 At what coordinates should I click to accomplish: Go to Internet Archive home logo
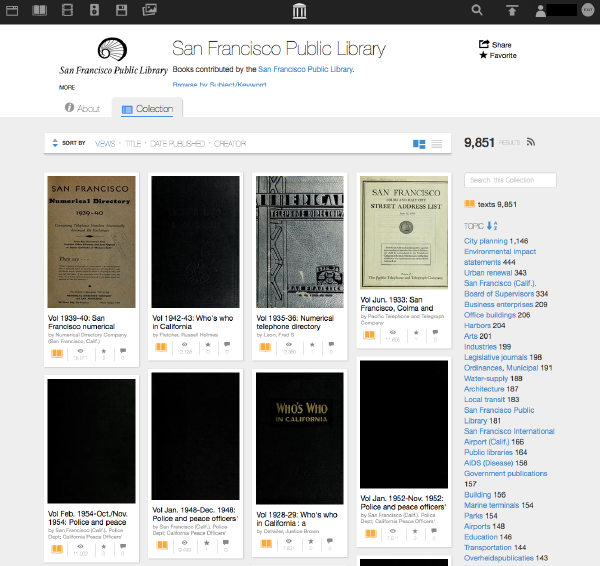pos(299,11)
